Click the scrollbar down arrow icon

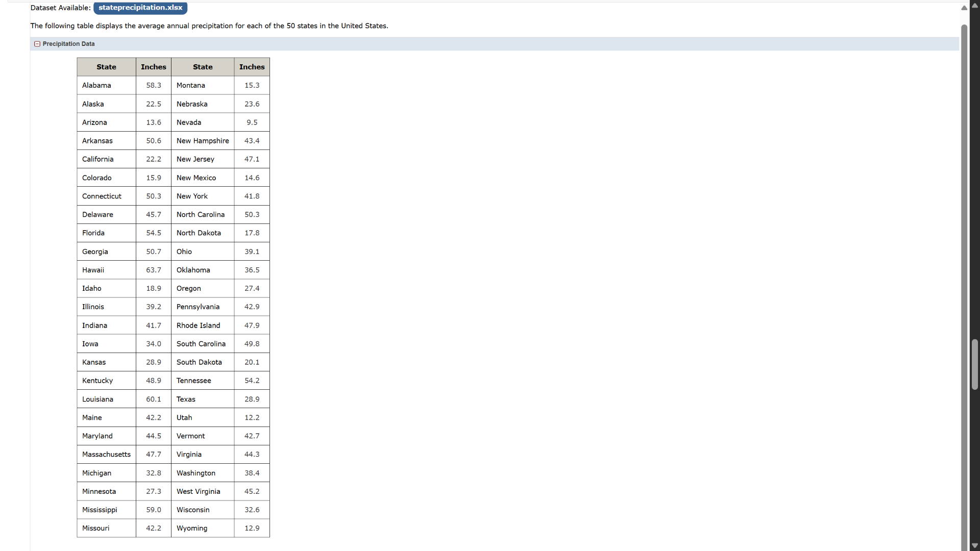[x=974, y=546]
